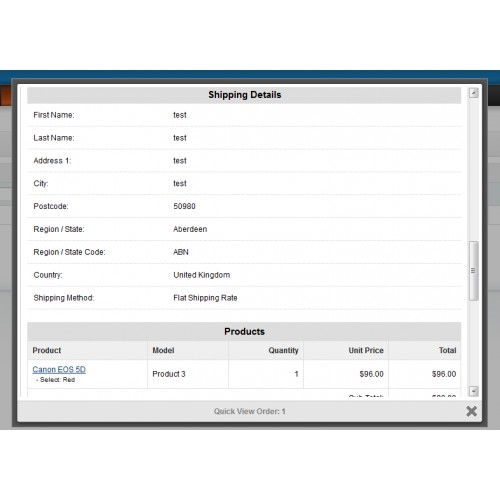Click the Quick View Order: 1 title
Image resolution: width=500 pixels, height=500 pixels.
(250, 411)
